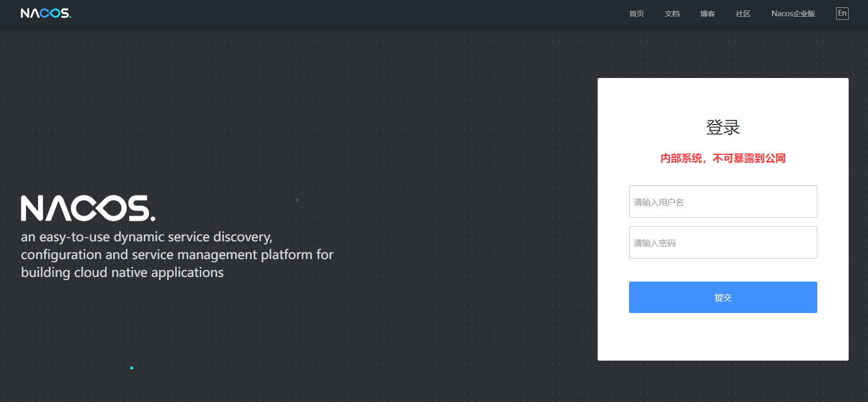
Task: Click the large NACOS logo graphic
Action: 88,208
